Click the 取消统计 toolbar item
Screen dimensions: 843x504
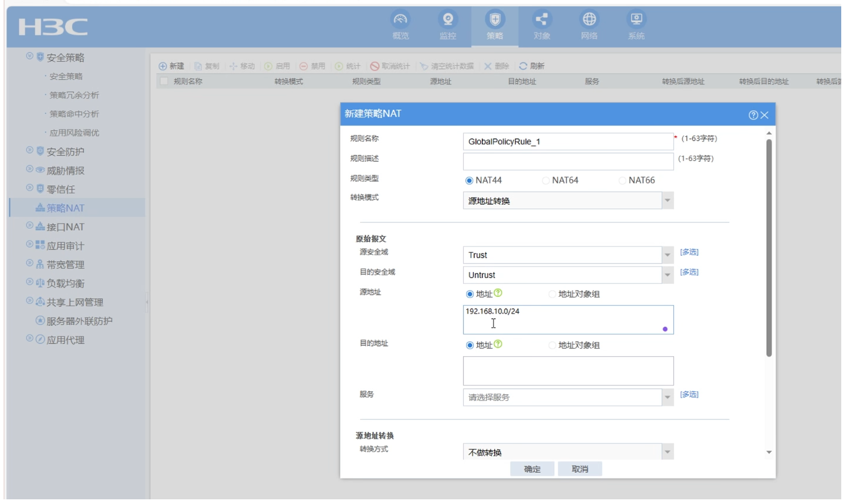point(390,66)
